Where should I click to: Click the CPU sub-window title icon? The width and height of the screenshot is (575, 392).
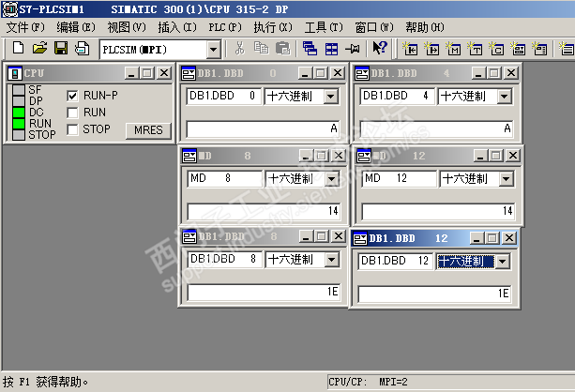15,73
